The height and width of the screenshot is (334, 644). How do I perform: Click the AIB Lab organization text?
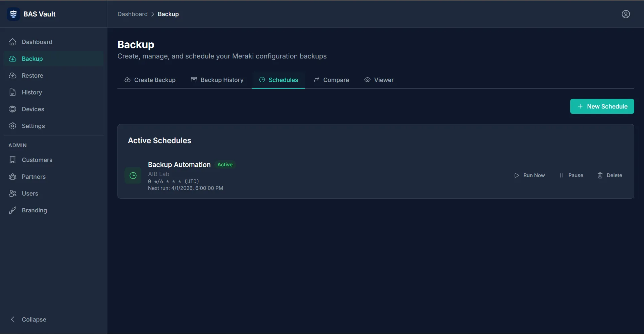click(x=158, y=174)
